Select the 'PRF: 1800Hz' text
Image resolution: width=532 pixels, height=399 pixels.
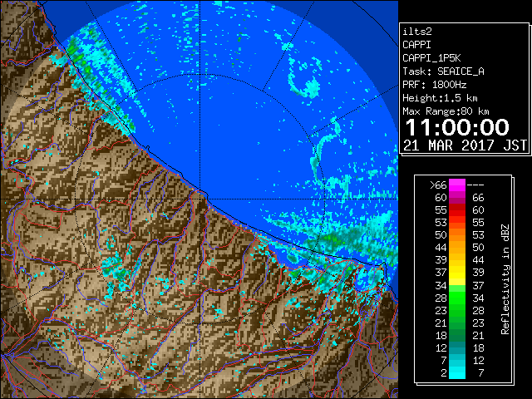pyautogui.click(x=434, y=85)
